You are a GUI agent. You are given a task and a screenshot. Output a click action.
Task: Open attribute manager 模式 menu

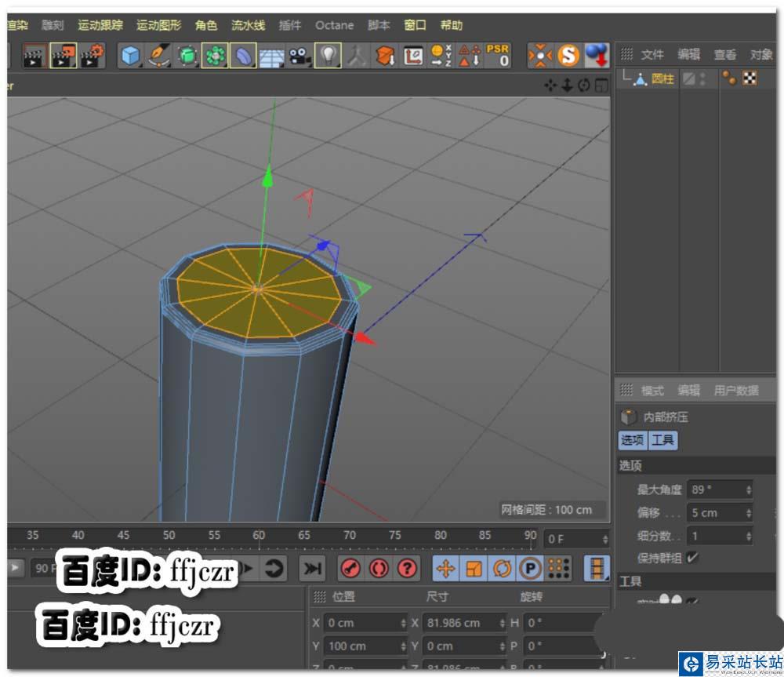652,391
